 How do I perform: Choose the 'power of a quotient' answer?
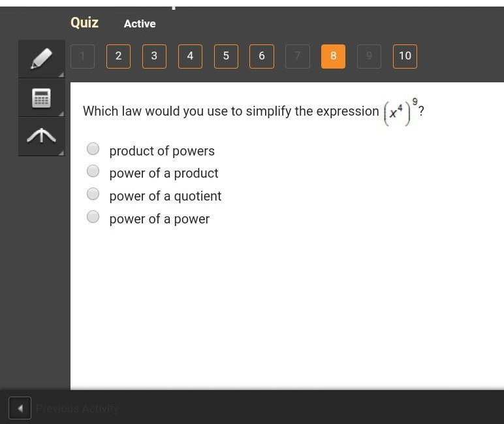(x=93, y=194)
